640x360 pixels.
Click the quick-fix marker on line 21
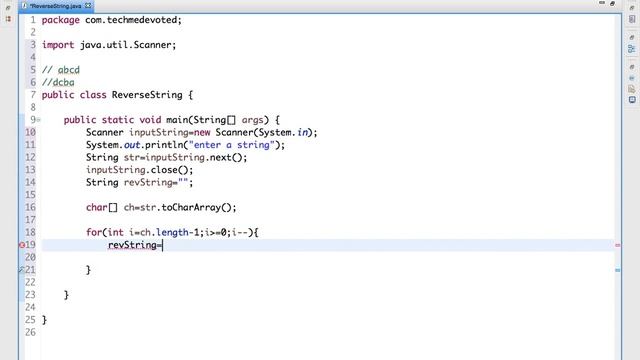point(22,269)
